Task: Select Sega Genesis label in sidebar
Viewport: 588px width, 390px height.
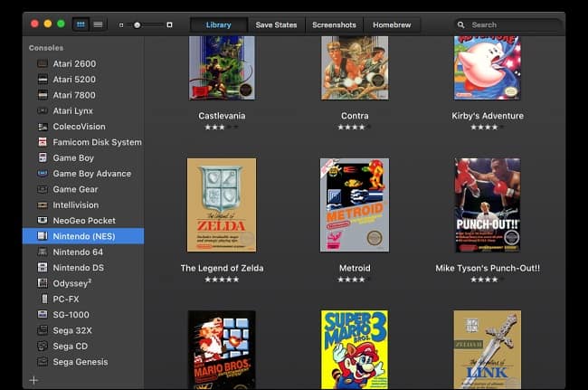Action: pos(81,362)
